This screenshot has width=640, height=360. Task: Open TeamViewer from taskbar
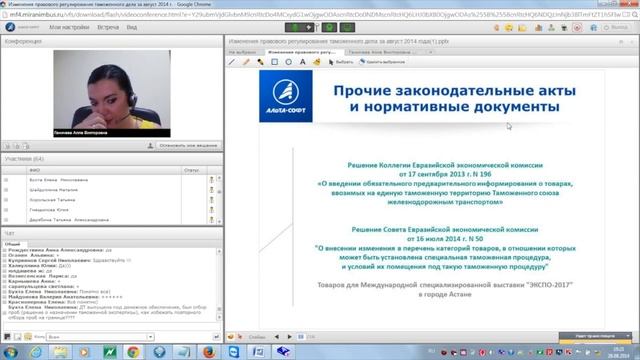pos(234,352)
